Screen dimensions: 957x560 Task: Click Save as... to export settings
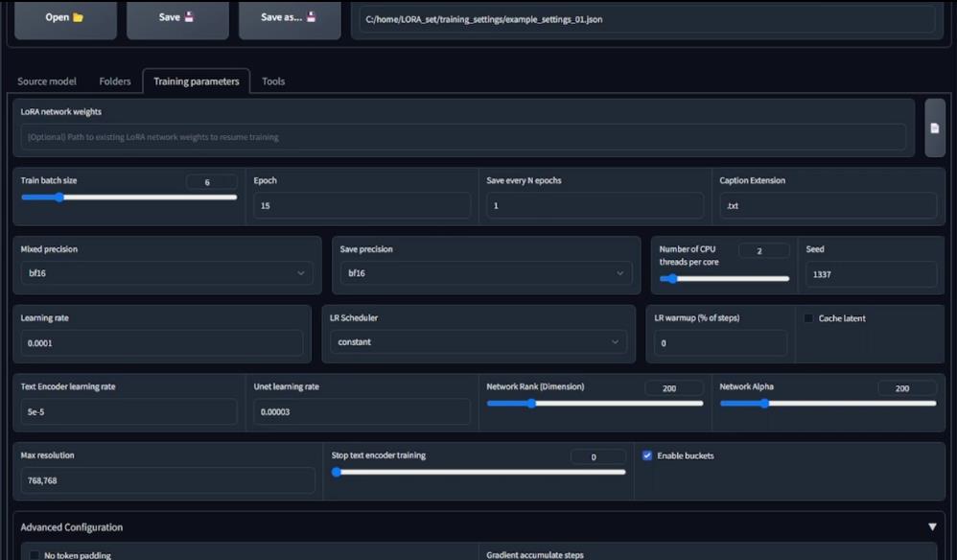click(289, 16)
